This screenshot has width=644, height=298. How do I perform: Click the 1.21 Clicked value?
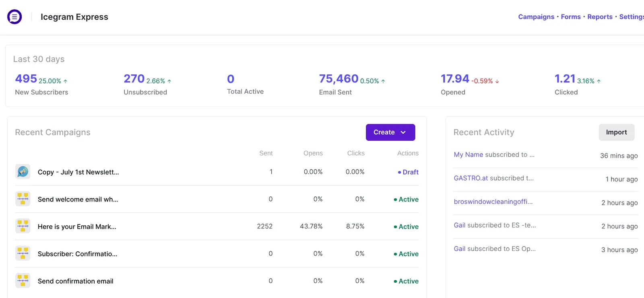565,79
